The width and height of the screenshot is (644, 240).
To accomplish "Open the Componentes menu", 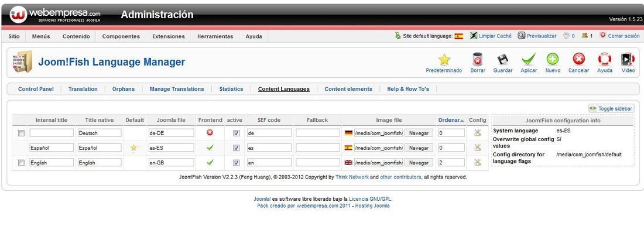I will pyautogui.click(x=121, y=36).
